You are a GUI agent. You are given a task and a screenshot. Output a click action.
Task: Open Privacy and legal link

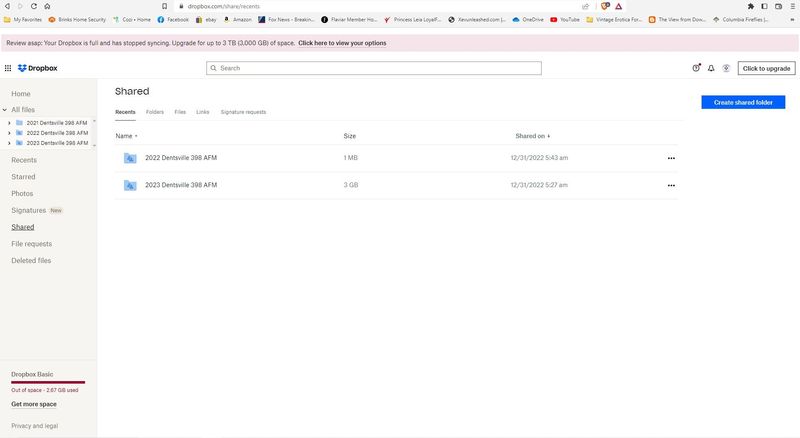tap(35, 426)
